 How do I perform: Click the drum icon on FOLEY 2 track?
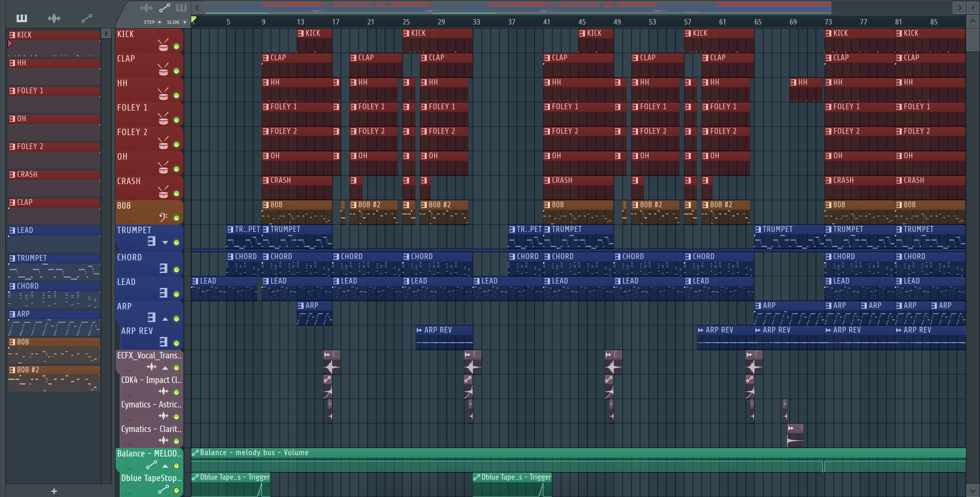coord(163,143)
